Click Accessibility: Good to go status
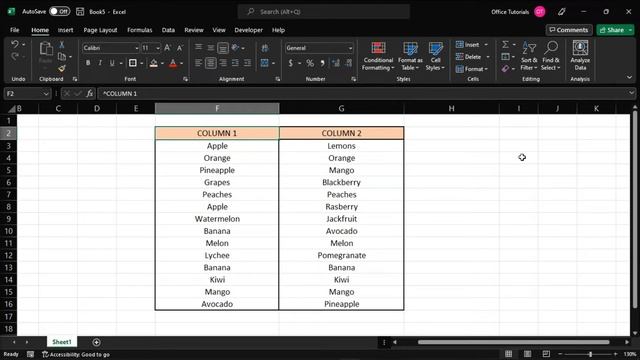Viewport: 640px width, 360px height. pyautogui.click(x=76, y=354)
